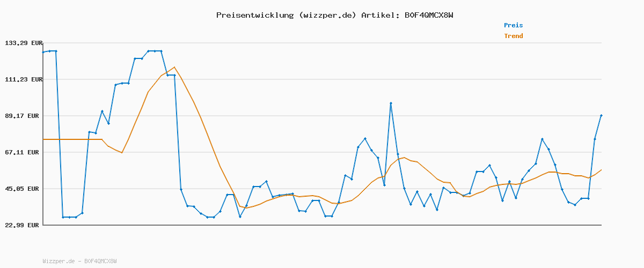
Task: Click the 45.05 EUR axis label
Action: [x=23, y=189]
